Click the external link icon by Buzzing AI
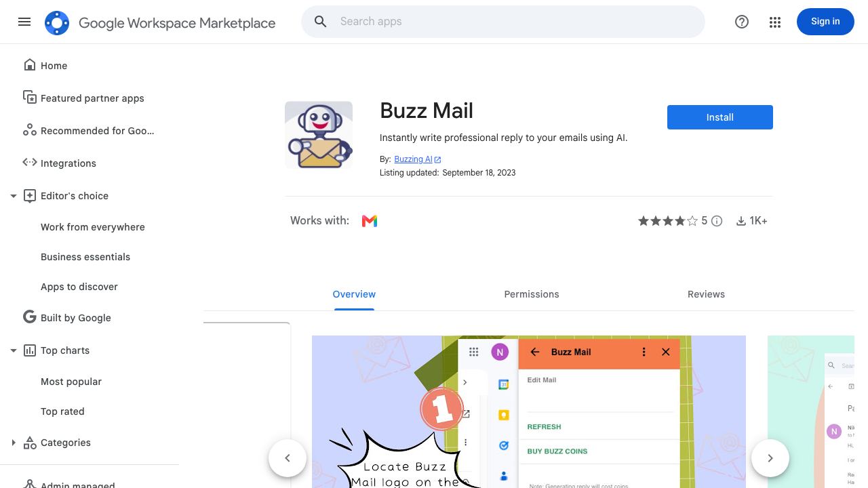 click(437, 160)
